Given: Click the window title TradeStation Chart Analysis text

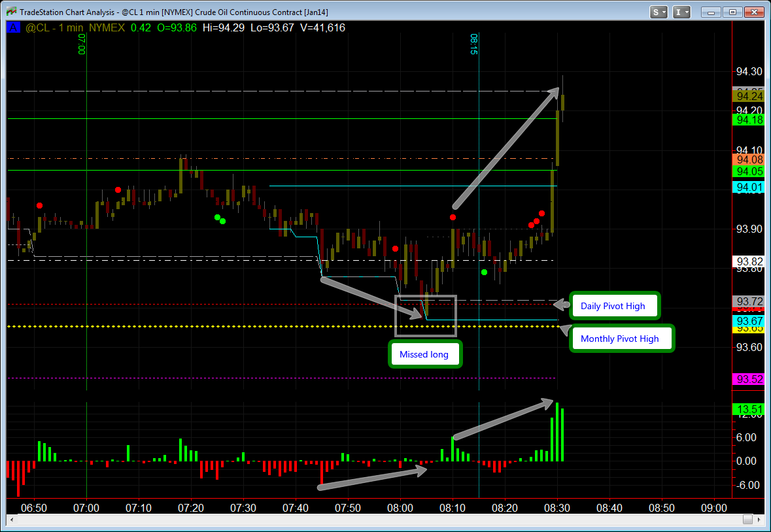Looking at the screenshot, I should 173,12.
